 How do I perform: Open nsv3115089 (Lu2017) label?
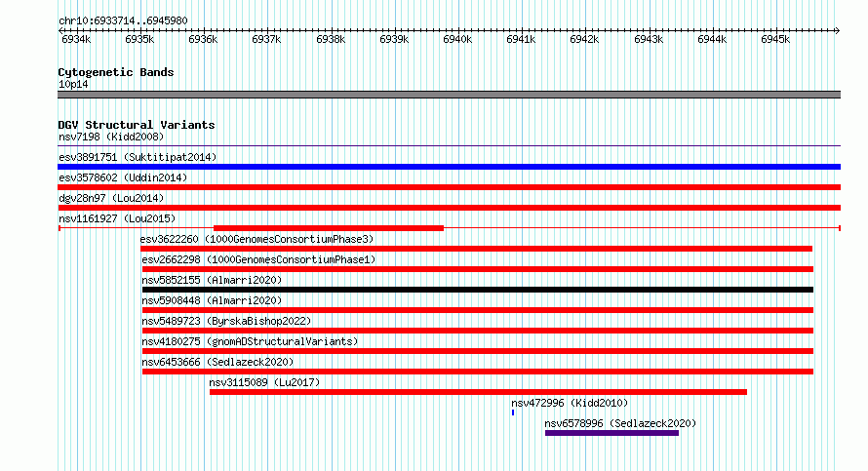click(264, 382)
